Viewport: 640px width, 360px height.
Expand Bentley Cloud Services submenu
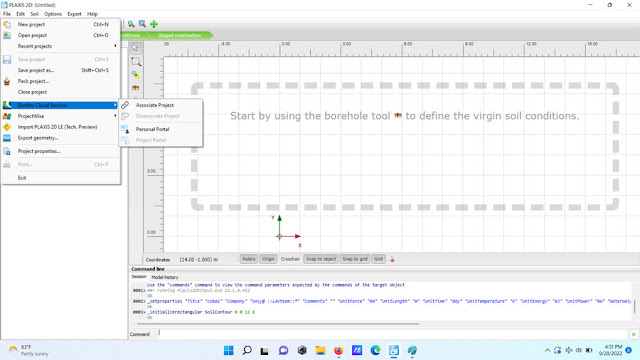click(115, 105)
